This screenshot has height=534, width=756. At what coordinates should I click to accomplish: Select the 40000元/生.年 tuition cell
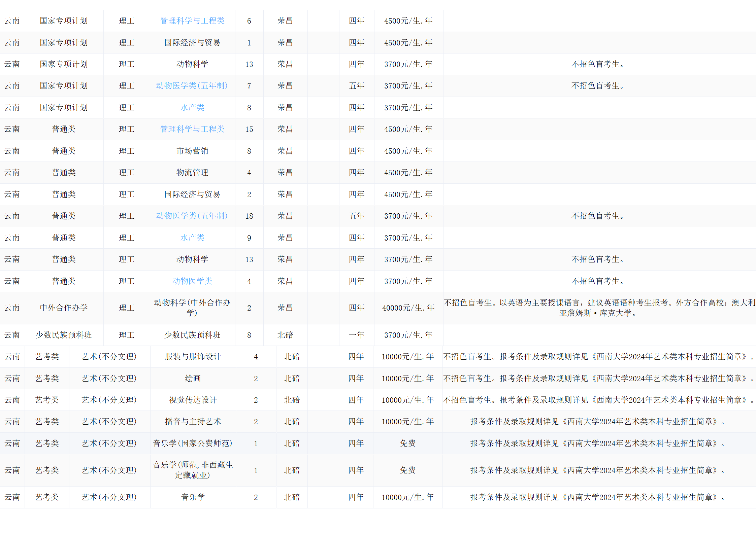(x=408, y=308)
